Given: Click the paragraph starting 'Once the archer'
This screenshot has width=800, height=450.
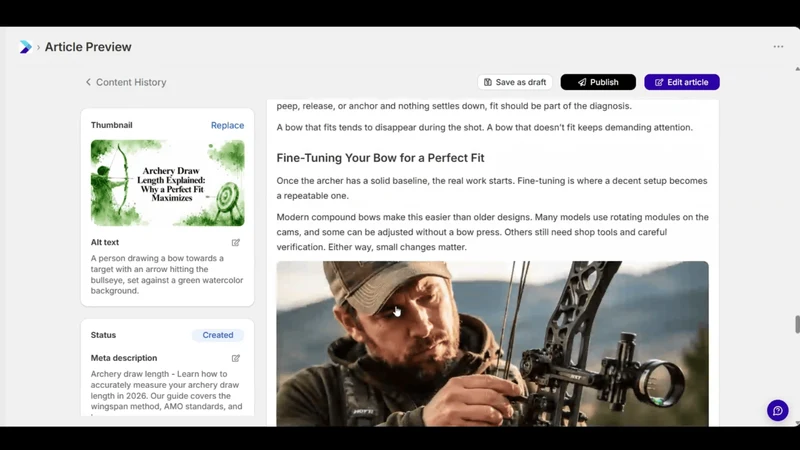Looking at the screenshot, I should [x=492, y=188].
